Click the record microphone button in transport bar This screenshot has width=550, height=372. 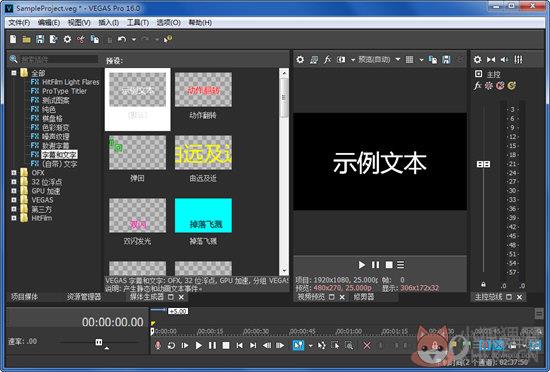(x=158, y=345)
